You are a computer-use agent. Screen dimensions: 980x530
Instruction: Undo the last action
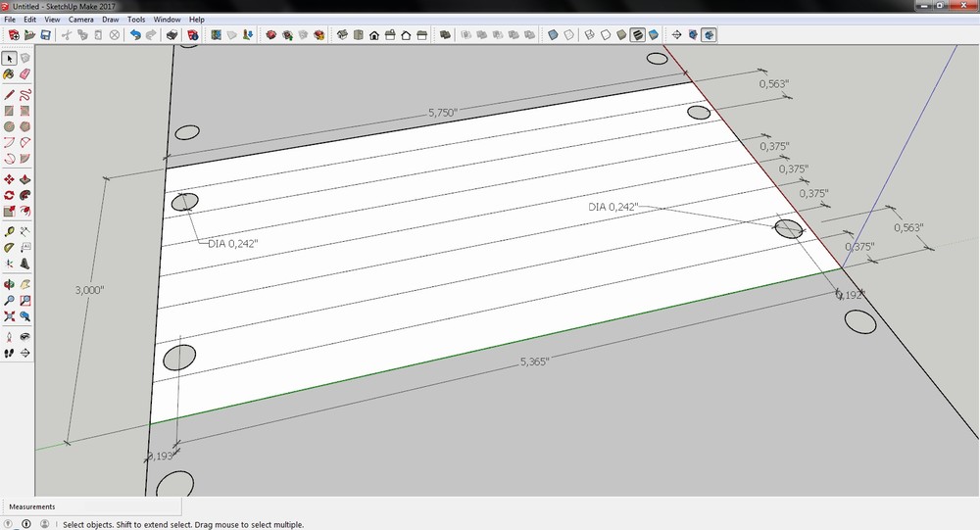tap(135, 35)
